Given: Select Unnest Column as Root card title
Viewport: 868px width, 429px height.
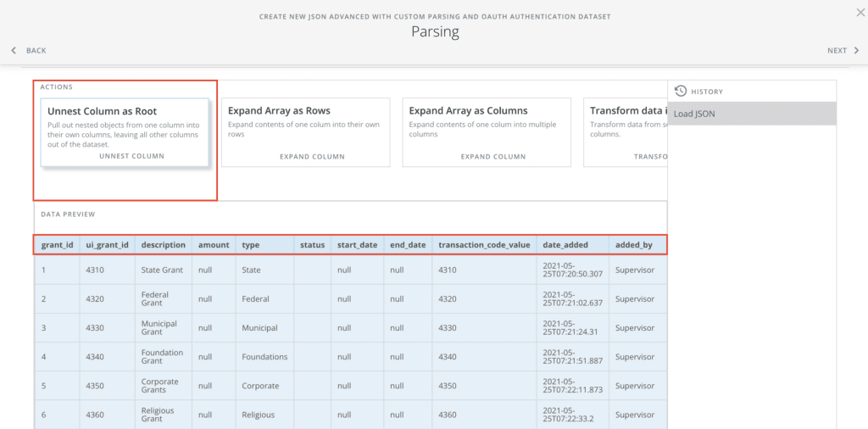Looking at the screenshot, I should 102,111.
